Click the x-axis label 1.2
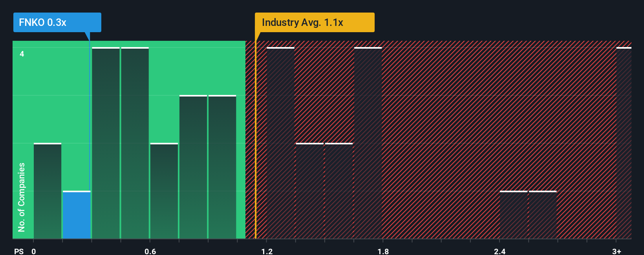The width and height of the screenshot is (644, 255). pos(267,251)
